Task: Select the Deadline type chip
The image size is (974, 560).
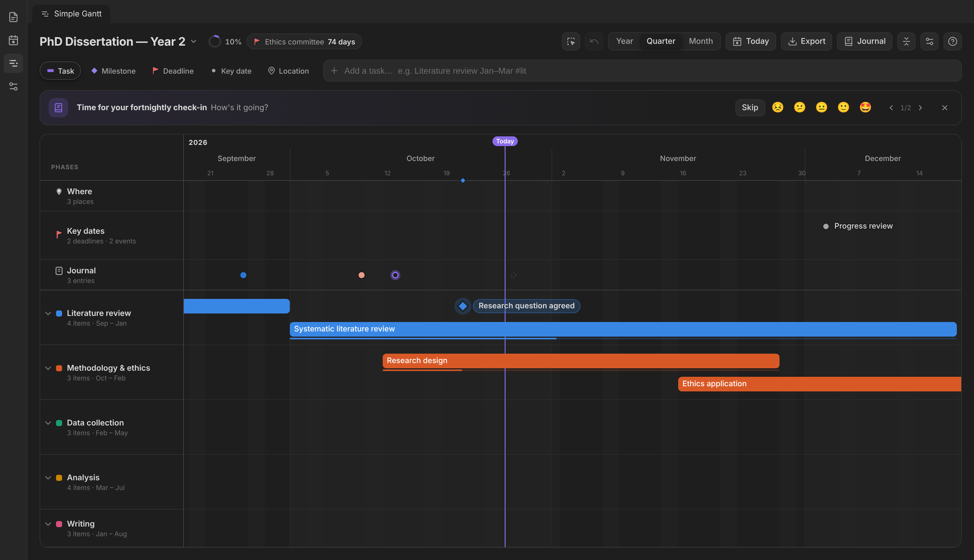Action: coord(173,71)
